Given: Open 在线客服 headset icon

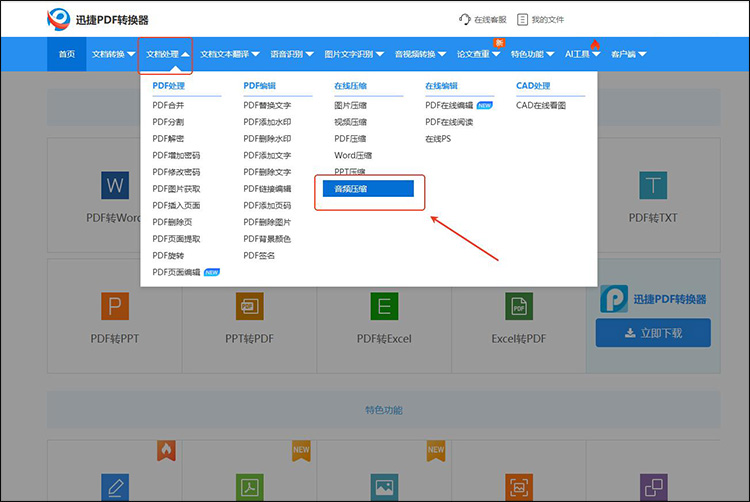Looking at the screenshot, I should click(x=465, y=19).
